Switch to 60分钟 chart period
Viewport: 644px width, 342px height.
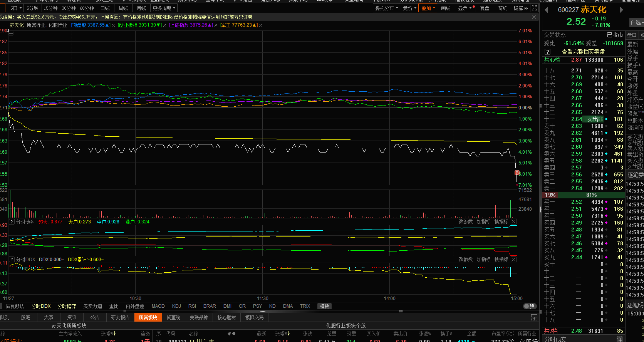point(87,8)
